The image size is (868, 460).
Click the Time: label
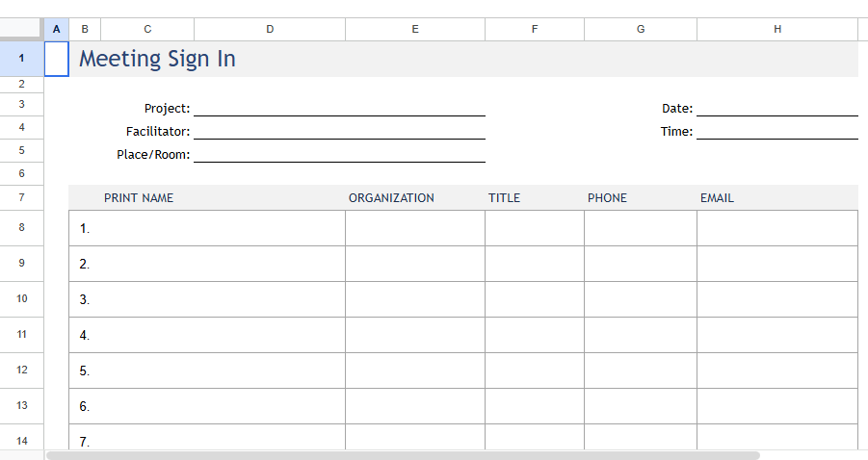click(x=676, y=132)
